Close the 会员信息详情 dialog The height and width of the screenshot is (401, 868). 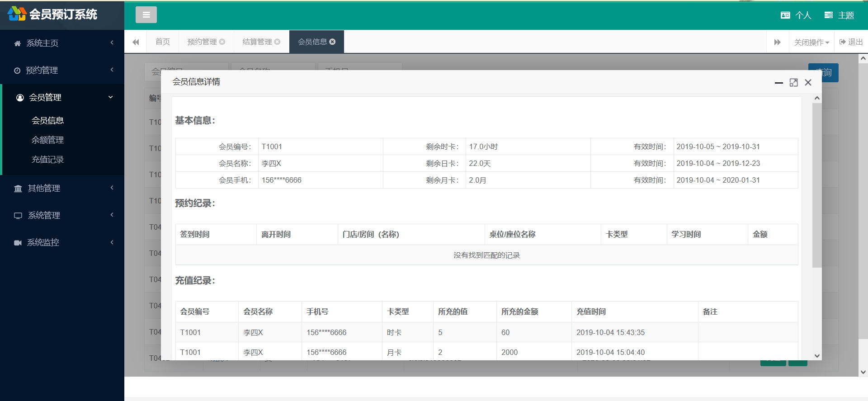[x=808, y=82]
